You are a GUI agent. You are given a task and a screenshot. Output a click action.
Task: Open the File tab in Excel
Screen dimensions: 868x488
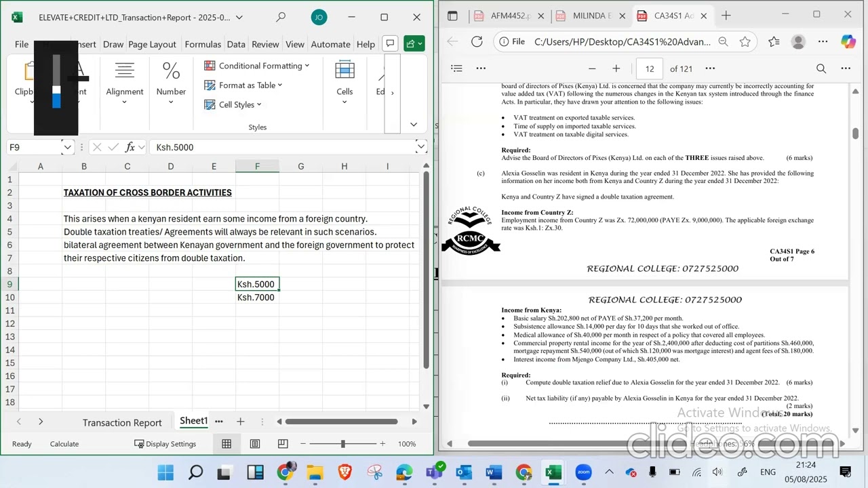pyautogui.click(x=22, y=44)
